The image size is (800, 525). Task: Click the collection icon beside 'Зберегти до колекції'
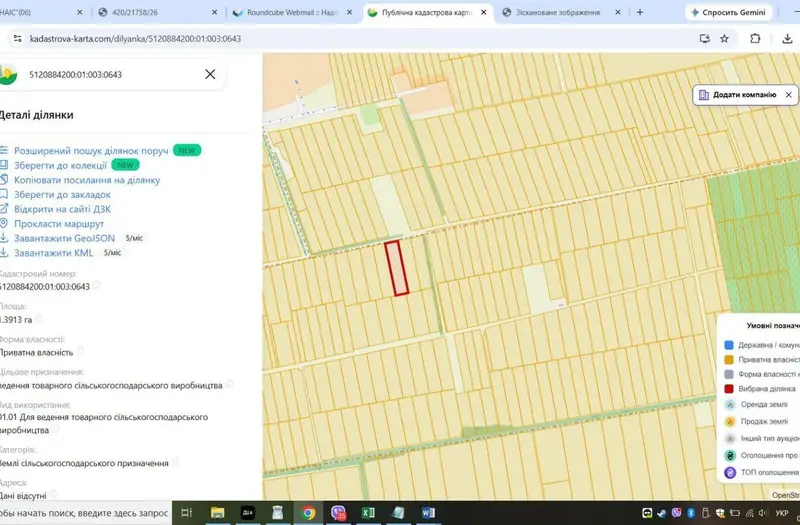(x=4, y=165)
